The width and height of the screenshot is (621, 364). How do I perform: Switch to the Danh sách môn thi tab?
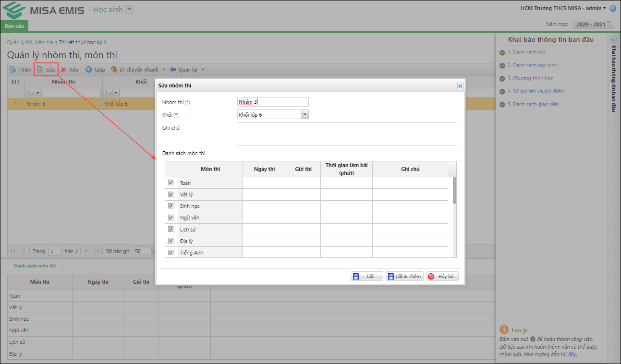(35, 266)
